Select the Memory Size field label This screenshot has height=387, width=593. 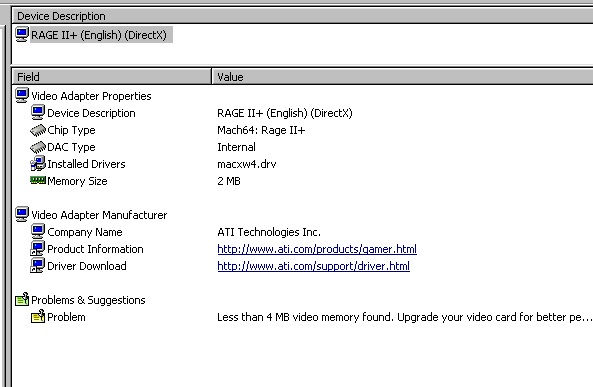click(x=77, y=181)
